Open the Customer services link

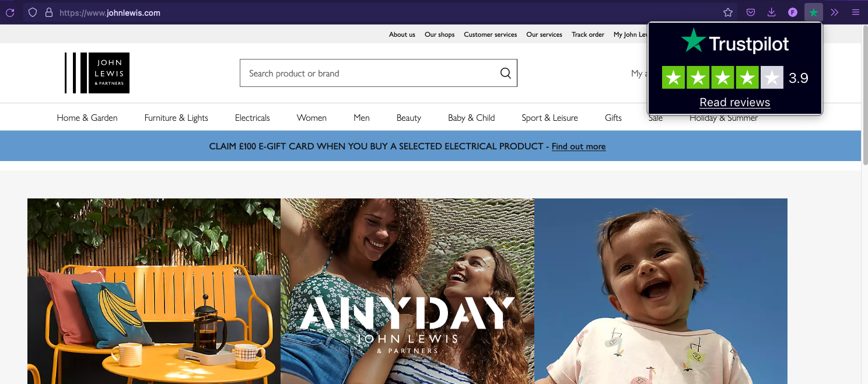point(491,34)
